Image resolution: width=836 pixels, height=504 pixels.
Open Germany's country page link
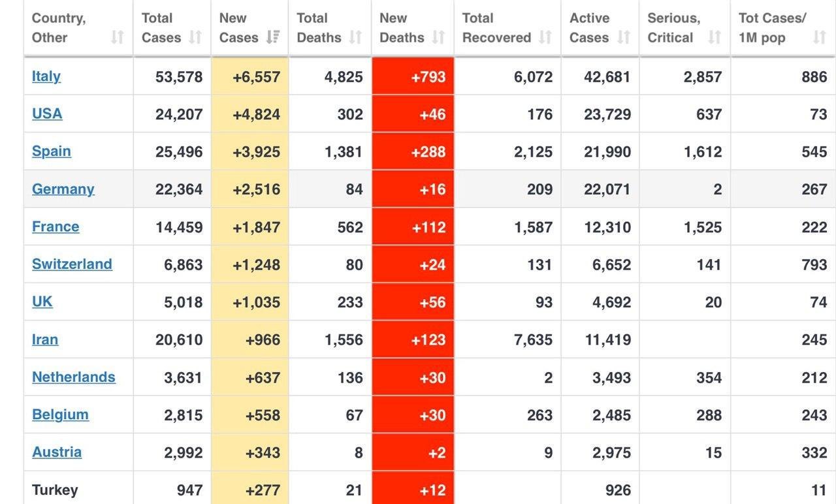click(63, 189)
